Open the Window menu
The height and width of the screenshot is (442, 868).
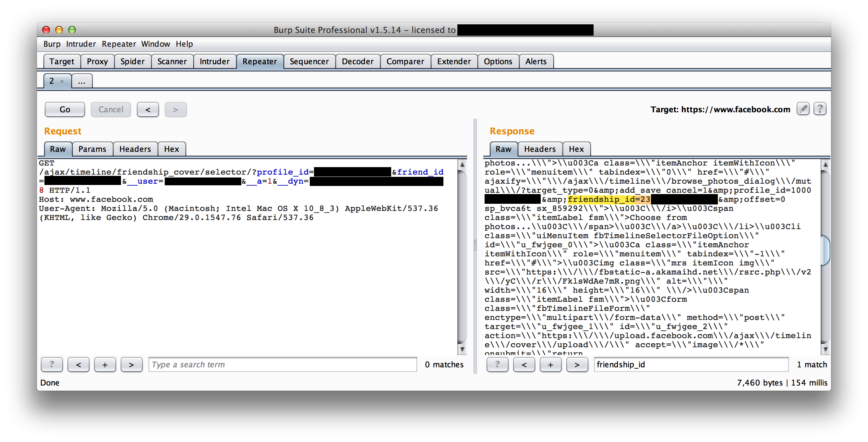tap(155, 44)
